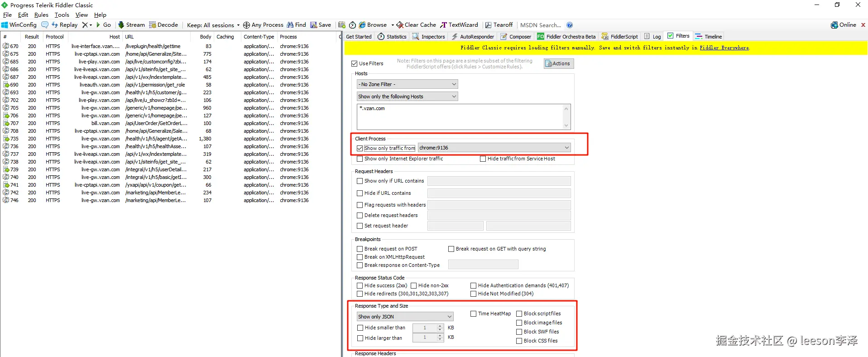
Task: Open the File menu
Action: 7,15
